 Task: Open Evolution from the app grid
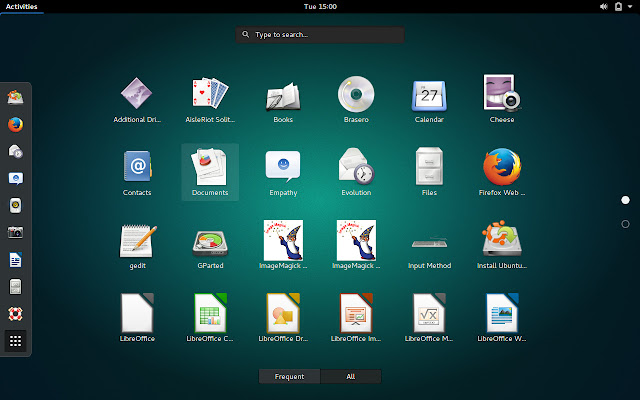356,172
